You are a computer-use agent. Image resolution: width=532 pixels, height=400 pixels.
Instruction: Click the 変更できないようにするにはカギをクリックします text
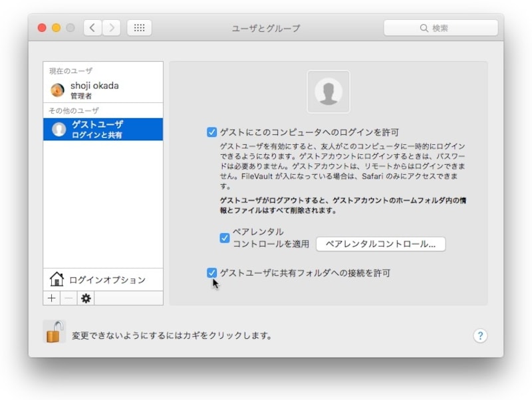coord(172,336)
